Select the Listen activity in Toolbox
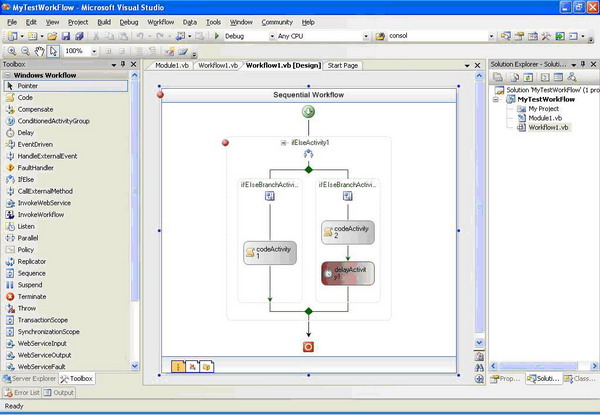The height and width of the screenshot is (415, 600). 26,226
